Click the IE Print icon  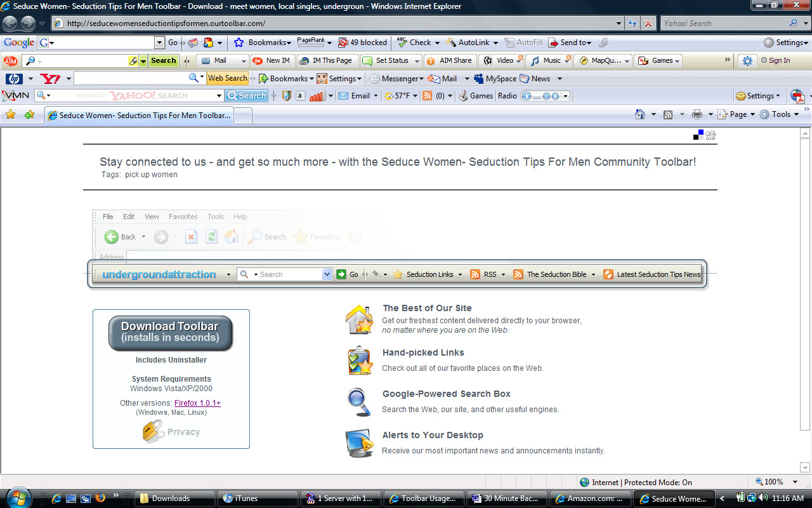coord(697,114)
